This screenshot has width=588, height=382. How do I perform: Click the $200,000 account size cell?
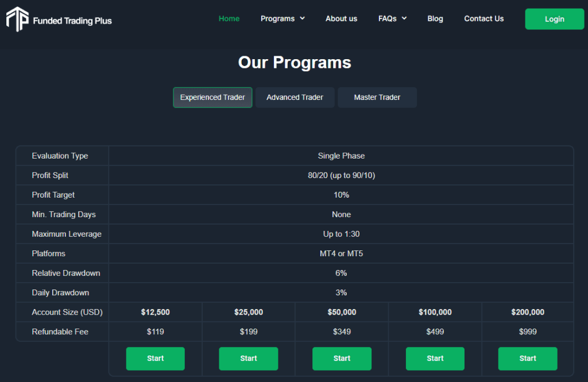point(528,312)
